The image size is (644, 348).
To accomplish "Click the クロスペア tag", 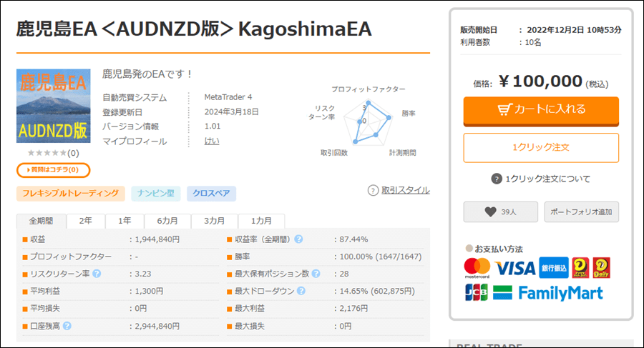I will [212, 193].
